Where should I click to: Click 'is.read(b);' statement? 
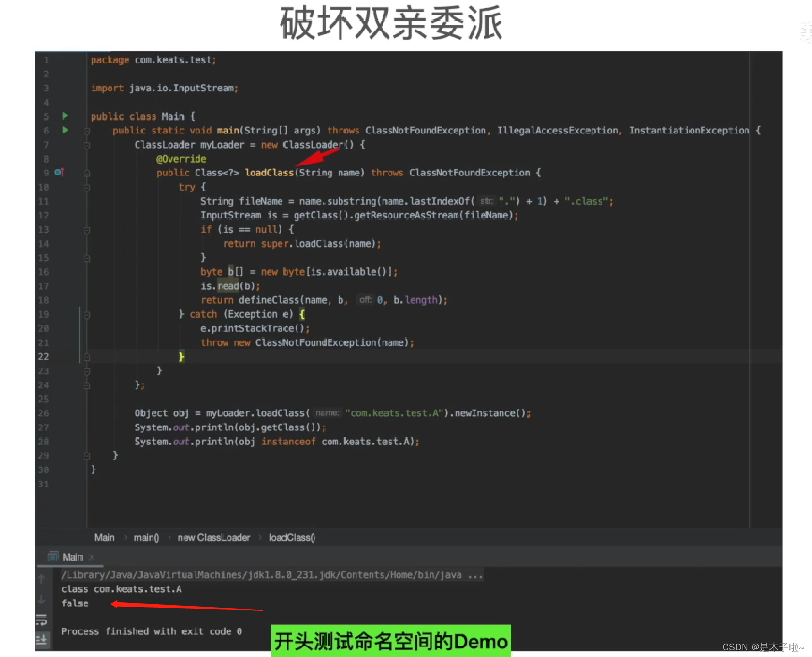click(231, 286)
